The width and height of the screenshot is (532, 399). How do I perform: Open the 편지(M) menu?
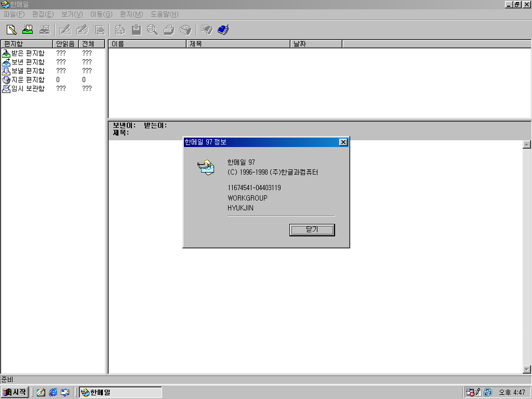point(131,14)
